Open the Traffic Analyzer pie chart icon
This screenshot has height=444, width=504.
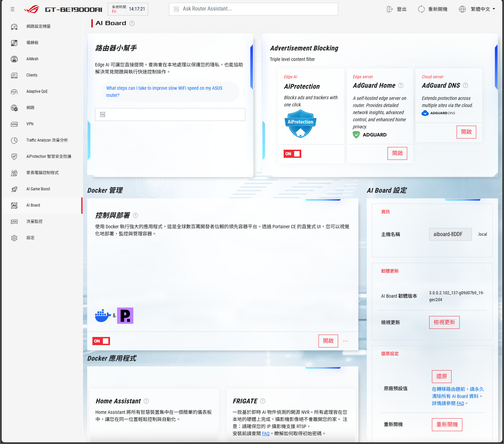tap(14, 140)
